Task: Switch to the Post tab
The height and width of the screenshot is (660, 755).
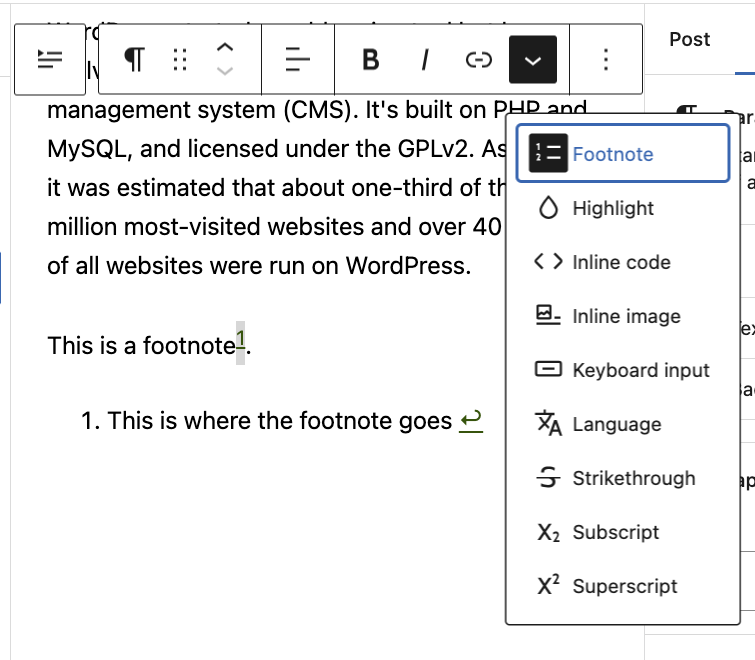Action: [689, 39]
